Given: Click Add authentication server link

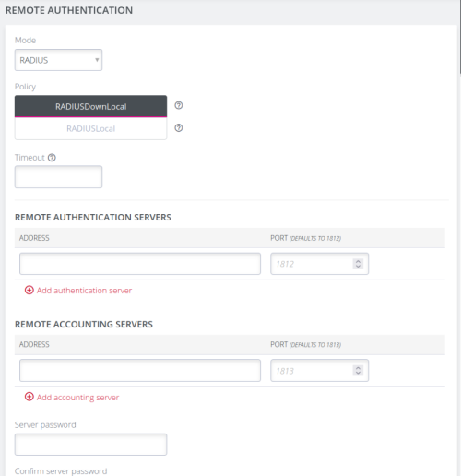Looking at the screenshot, I should click(x=84, y=291).
